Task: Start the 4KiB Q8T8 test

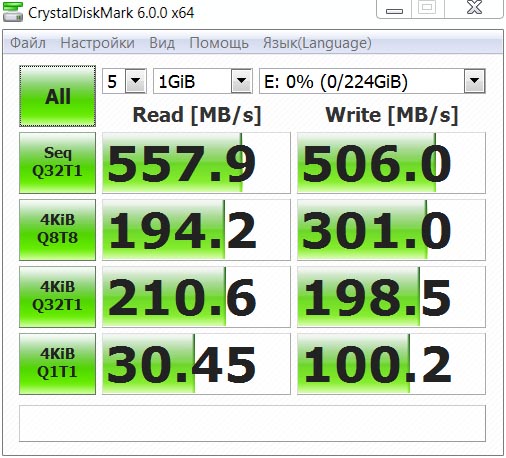Action: pos(57,230)
